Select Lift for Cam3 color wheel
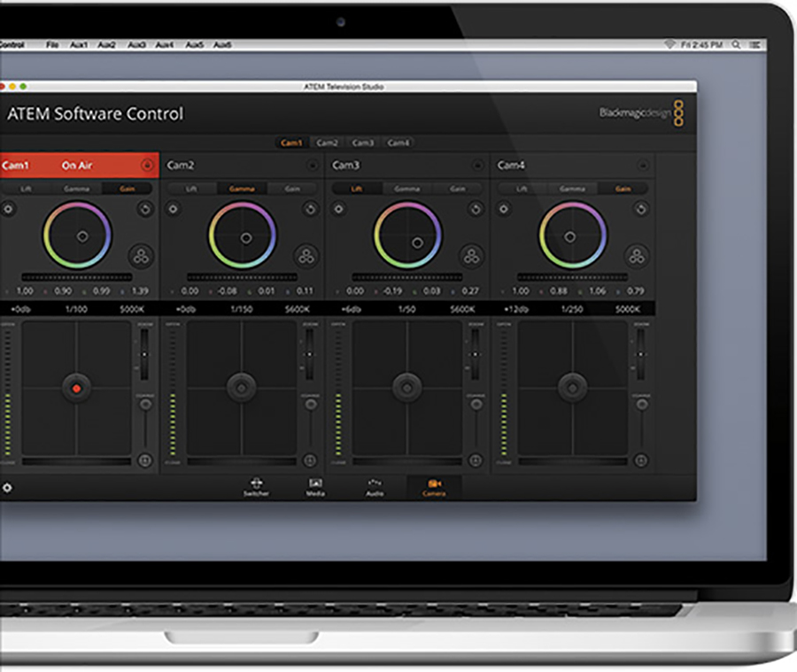797x672 pixels. coord(356,189)
